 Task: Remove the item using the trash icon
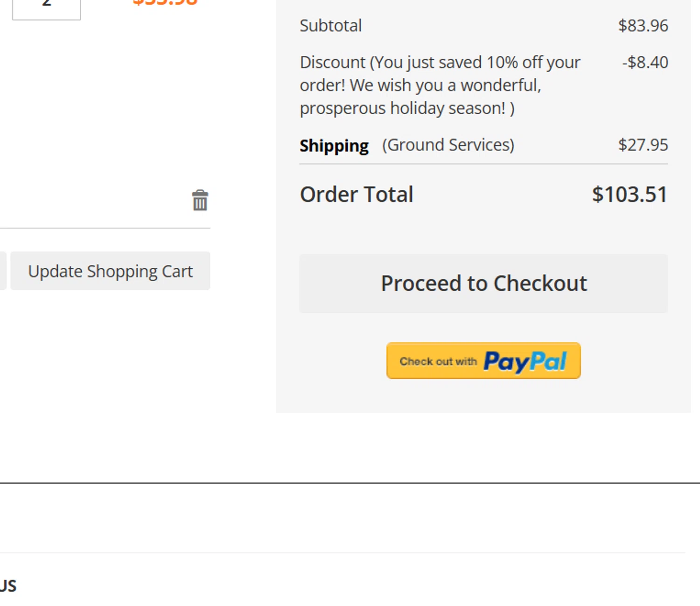[x=200, y=201]
